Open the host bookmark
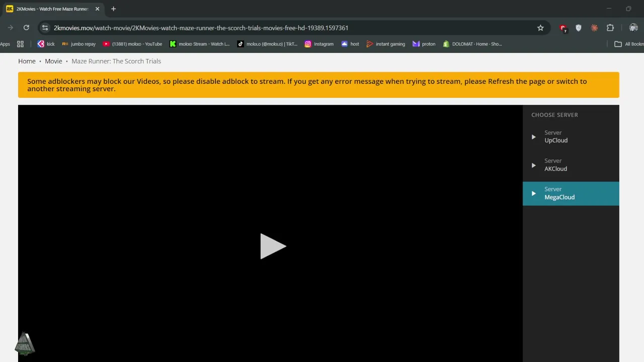 350,44
